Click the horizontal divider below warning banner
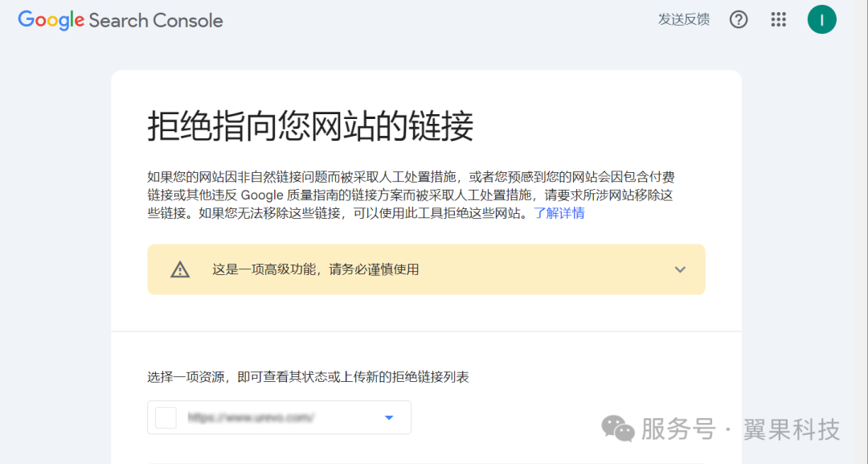 pos(426,331)
